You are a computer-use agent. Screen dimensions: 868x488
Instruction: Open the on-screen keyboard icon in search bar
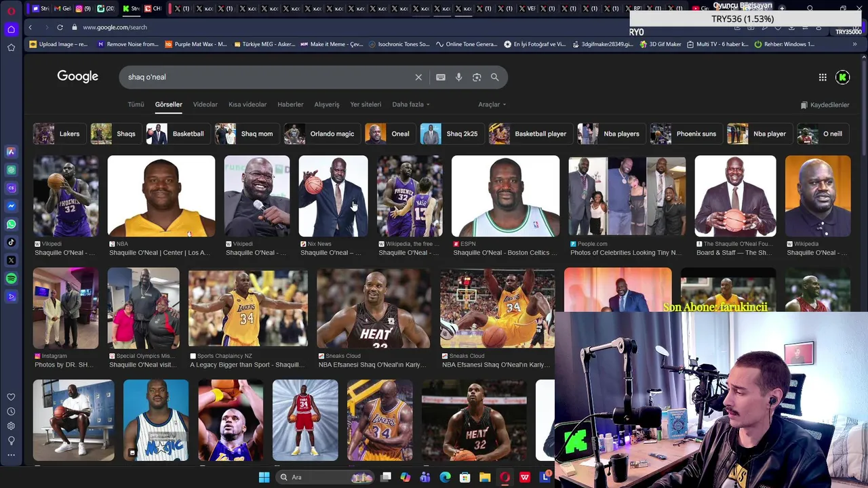pos(441,77)
